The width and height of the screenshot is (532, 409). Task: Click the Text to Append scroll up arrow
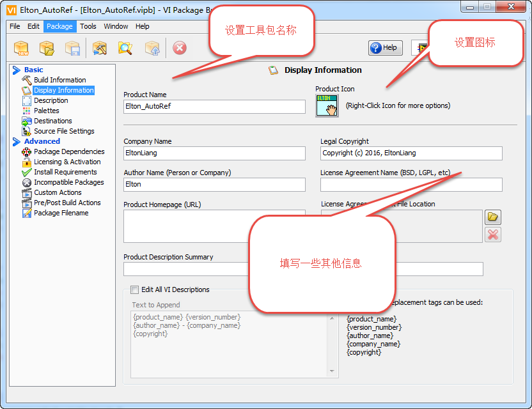coord(332,318)
